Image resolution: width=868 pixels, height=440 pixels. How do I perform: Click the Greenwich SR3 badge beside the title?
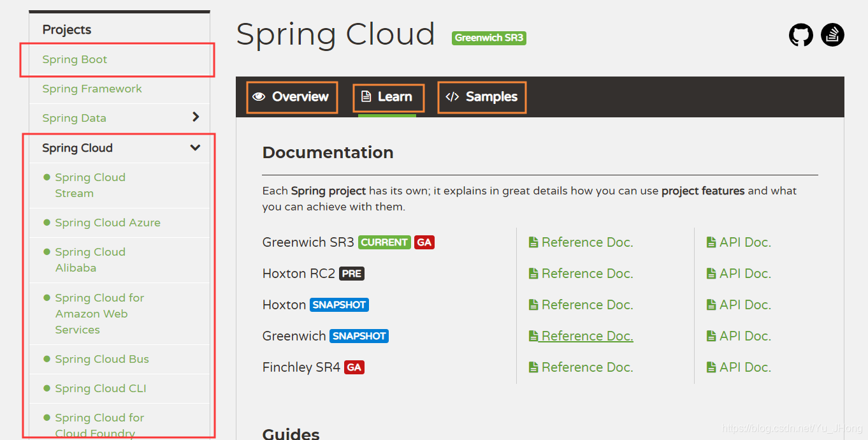pos(489,38)
